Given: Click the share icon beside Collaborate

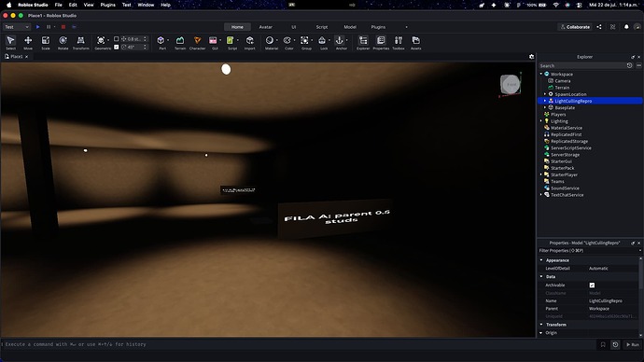Looking at the screenshot, I should (599, 27).
